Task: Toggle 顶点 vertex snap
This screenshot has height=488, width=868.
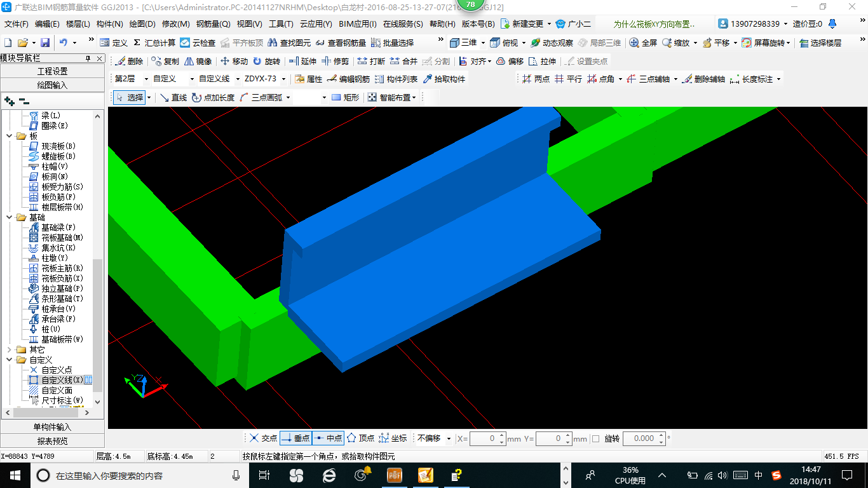Action: click(360, 438)
